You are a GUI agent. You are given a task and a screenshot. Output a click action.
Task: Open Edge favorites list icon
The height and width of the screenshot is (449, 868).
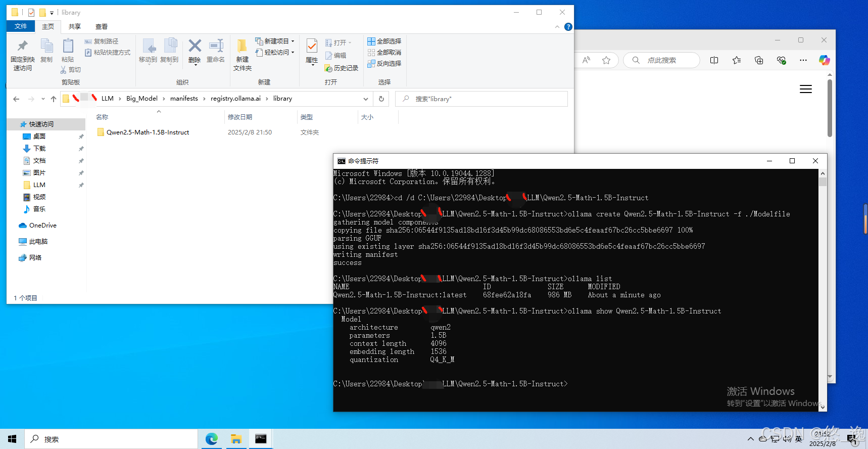pyautogui.click(x=737, y=60)
